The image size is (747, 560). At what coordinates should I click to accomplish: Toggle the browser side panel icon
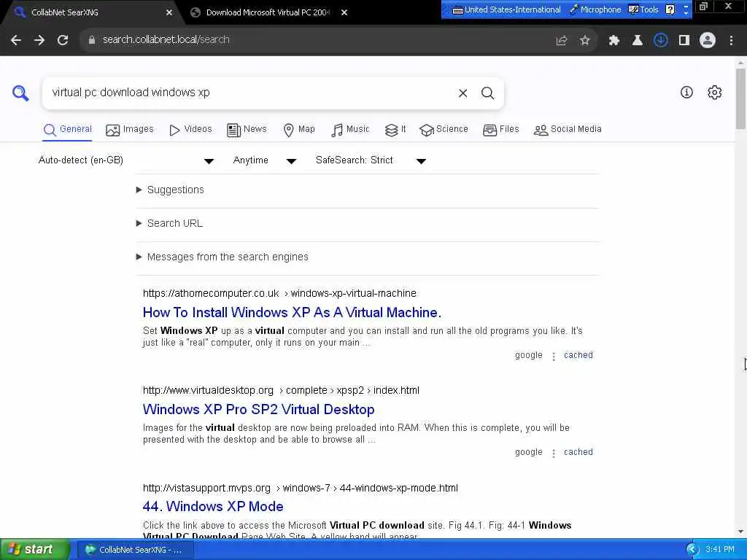(x=684, y=41)
